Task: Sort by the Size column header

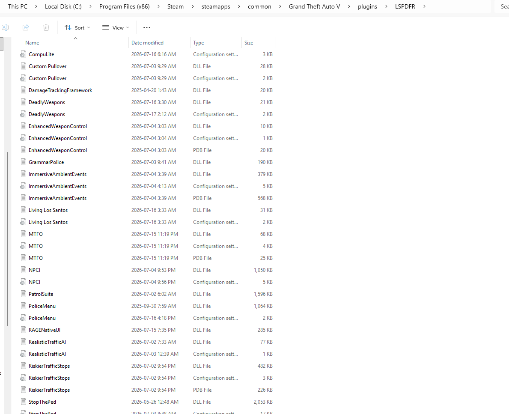Action: click(x=249, y=43)
